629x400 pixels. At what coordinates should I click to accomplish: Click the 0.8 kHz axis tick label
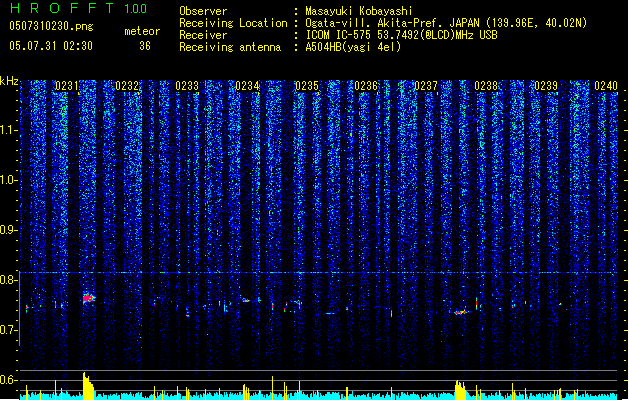pyautogui.click(x=8, y=280)
